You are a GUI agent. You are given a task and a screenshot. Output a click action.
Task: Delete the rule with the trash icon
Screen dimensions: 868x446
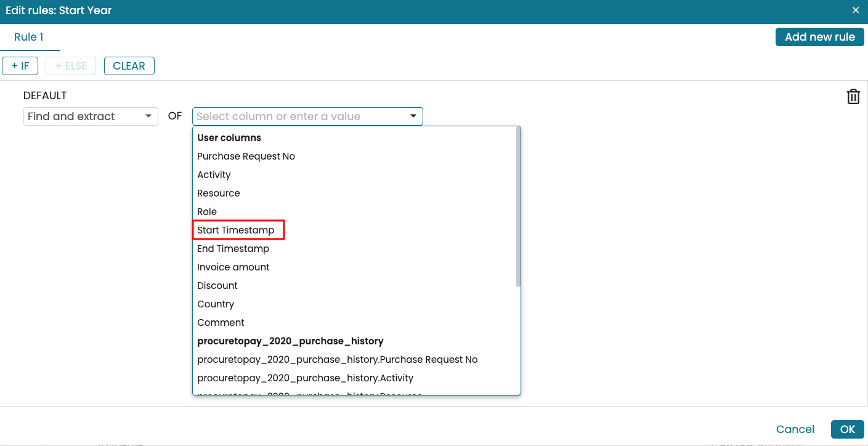click(853, 97)
